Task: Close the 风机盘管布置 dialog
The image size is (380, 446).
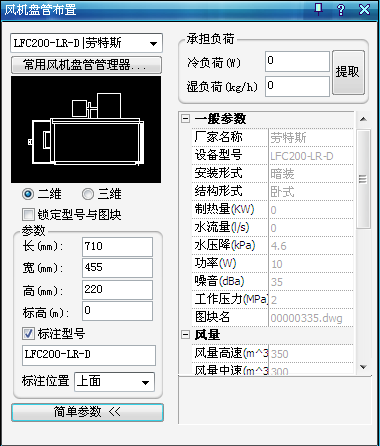Action: [364, 9]
